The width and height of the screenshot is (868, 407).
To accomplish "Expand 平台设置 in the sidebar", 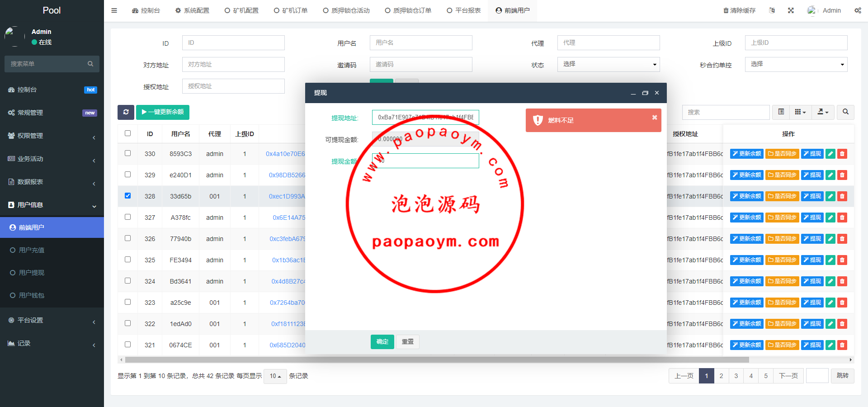I will 52,320.
